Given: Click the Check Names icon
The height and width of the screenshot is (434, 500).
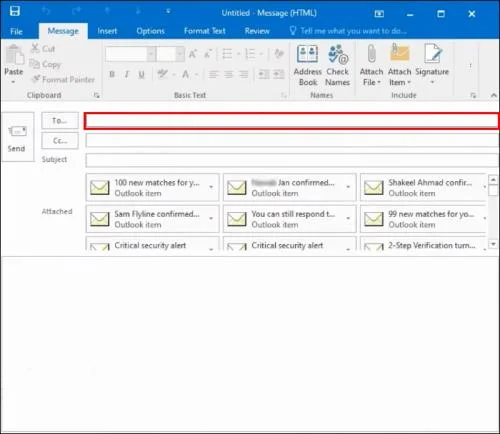Looking at the screenshot, I should [x=338, y=54].
